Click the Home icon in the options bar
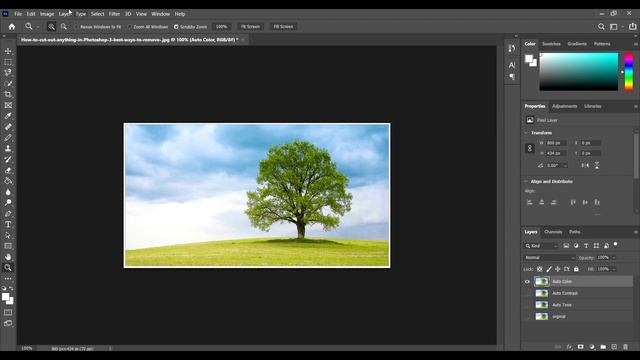Viewport: 640px width, 360px height. (x=11, y=27)
